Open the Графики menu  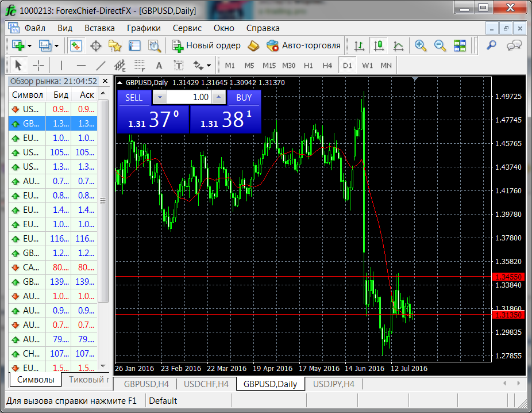click(144, 28)
